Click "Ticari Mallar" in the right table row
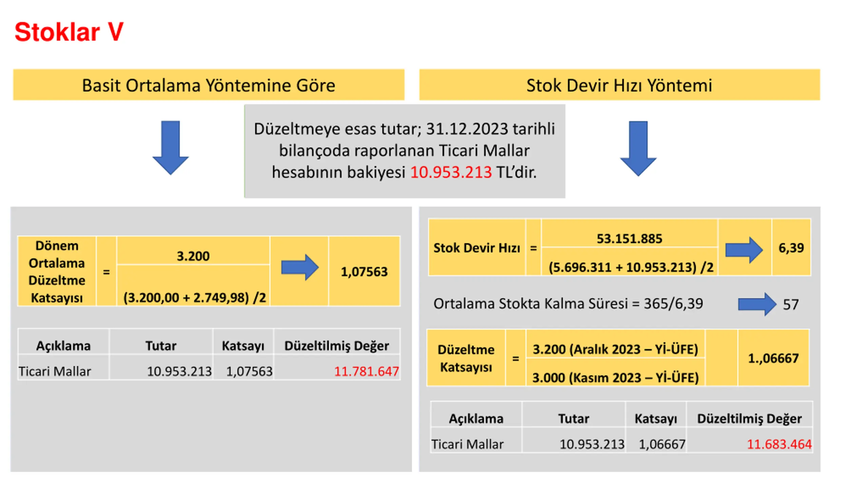Image resolution: width=868 pixels, height=488 pixels. [x=467, y=444]
